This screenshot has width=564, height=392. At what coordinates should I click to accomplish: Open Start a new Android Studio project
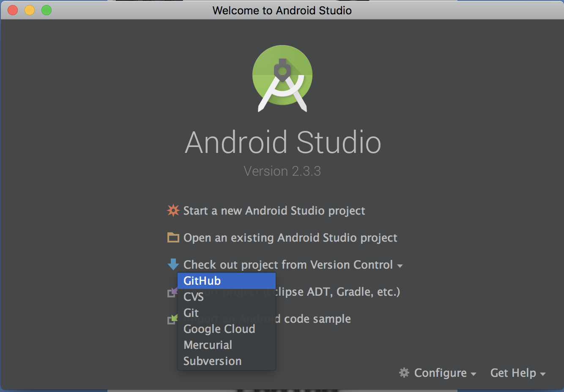click(274, 210)
